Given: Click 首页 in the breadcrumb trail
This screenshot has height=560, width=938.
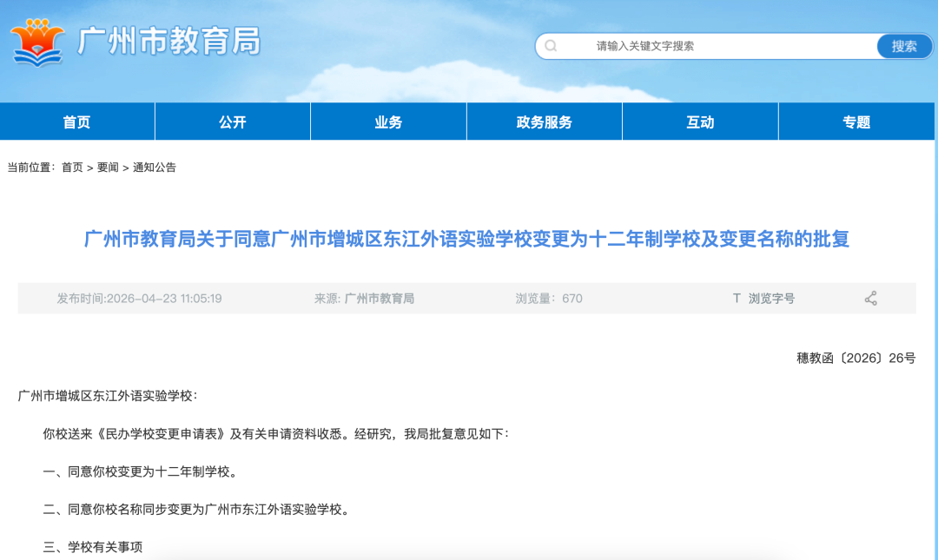Looking at the screenshot, I should point(72,168).
